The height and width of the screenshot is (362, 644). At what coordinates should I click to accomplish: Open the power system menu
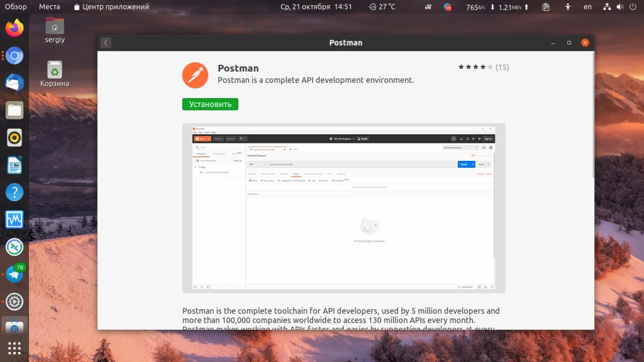[x=633, y=6]
